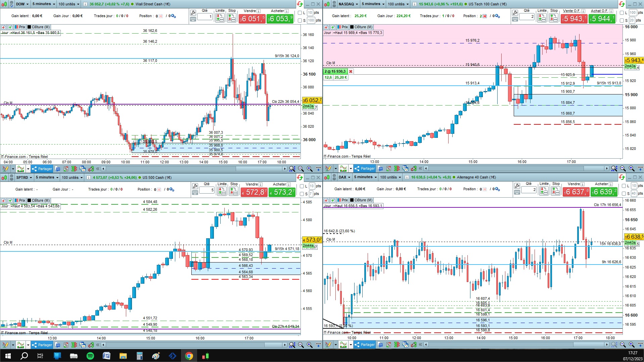The image size is (644, 362).
Task: Open the 100 unités dropdown on SPTRD chart
Action: point(72,177)
